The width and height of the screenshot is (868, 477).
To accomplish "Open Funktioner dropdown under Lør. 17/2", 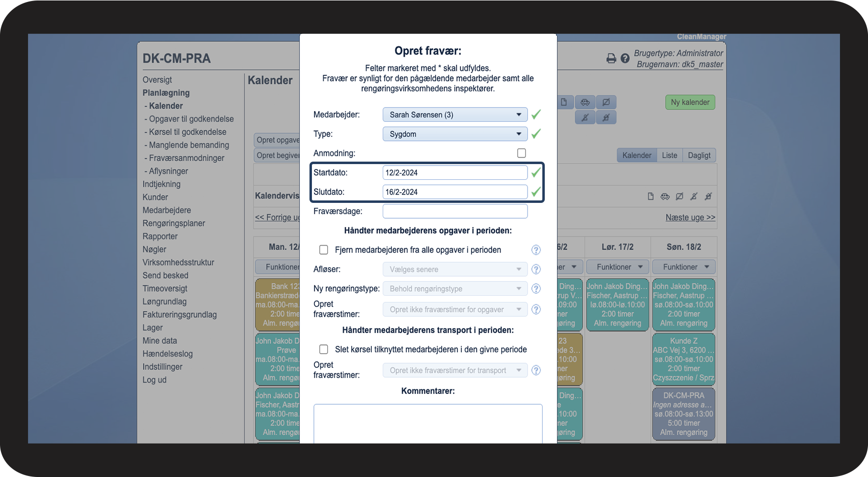I will 618,267.
